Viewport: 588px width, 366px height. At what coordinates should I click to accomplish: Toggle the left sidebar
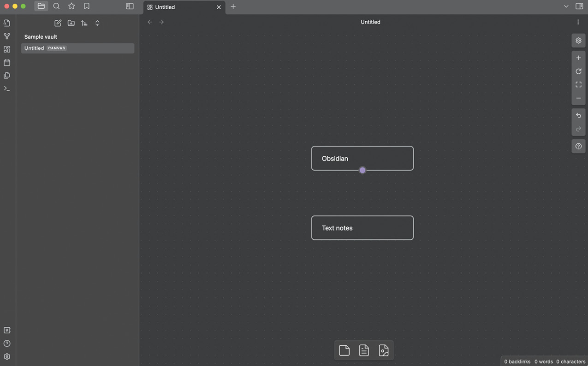[130, 6]
